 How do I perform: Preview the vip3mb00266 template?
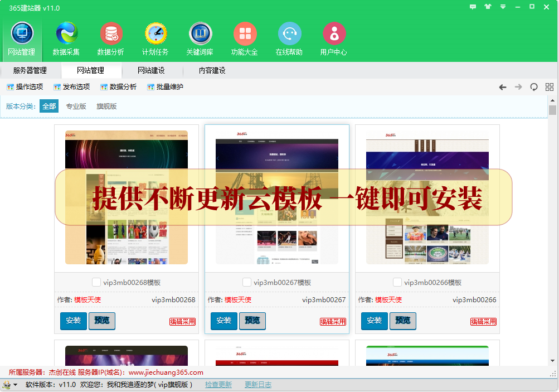click(403, 321)
